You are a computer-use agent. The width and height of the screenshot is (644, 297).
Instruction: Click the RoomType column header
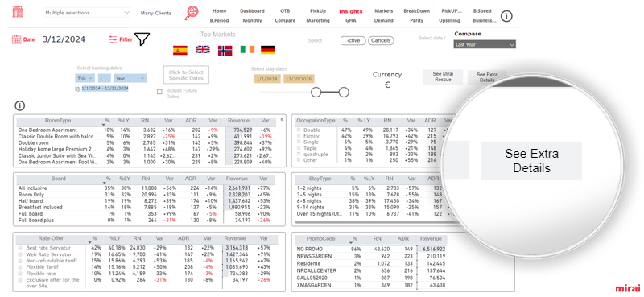58,121
